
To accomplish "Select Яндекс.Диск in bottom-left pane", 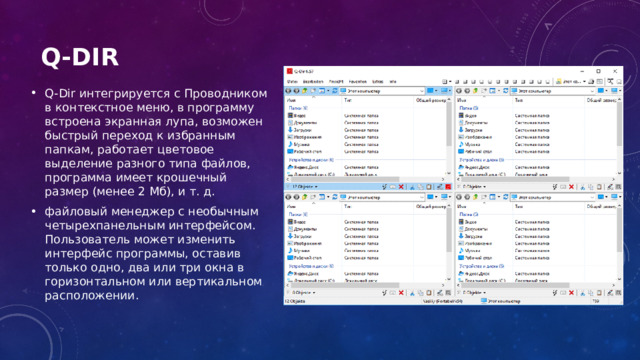I will coord(303,273).
